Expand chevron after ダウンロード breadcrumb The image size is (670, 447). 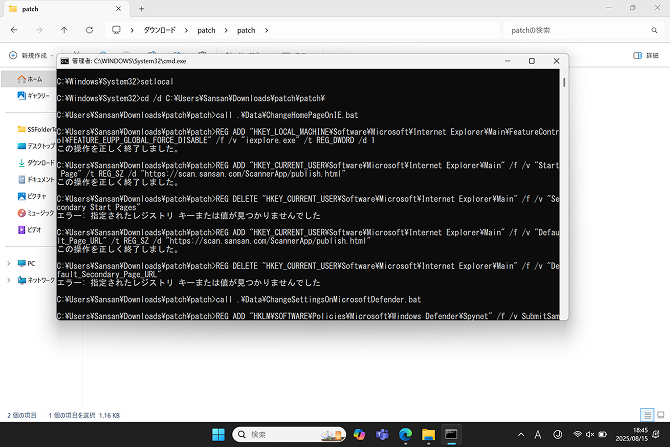(x=186, y=30)
